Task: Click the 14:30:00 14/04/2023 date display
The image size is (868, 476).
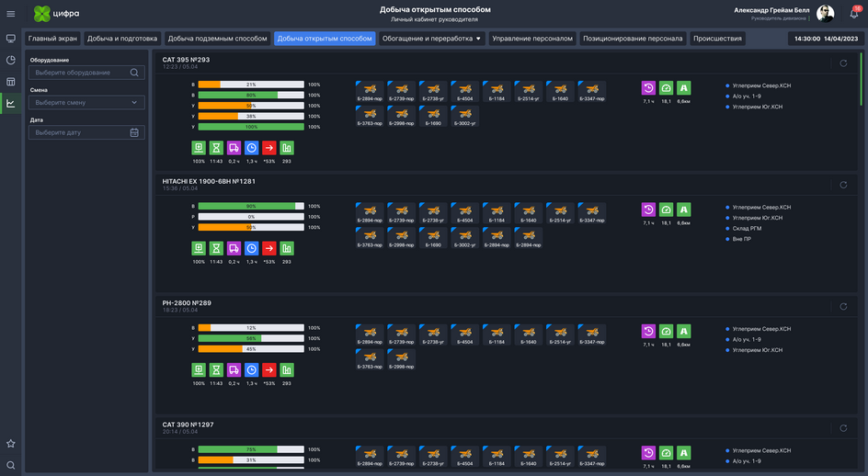Action: click(826, 39)
